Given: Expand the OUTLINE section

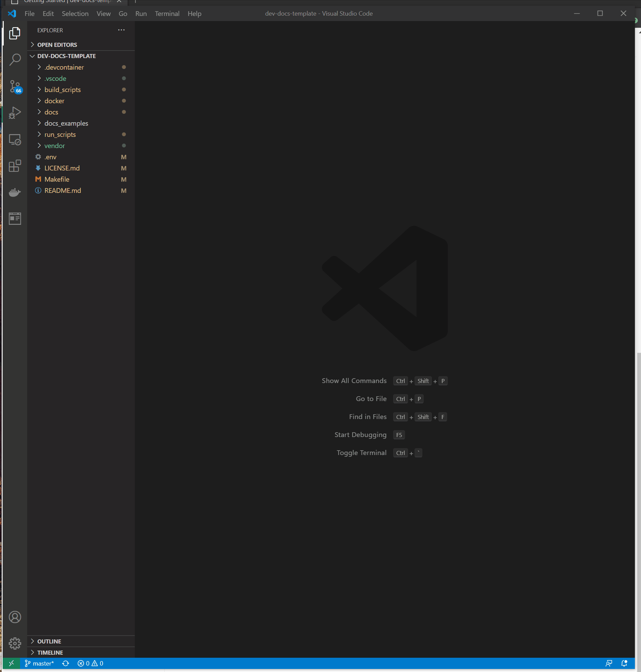Looking at the screenshot, I should 49,641.
